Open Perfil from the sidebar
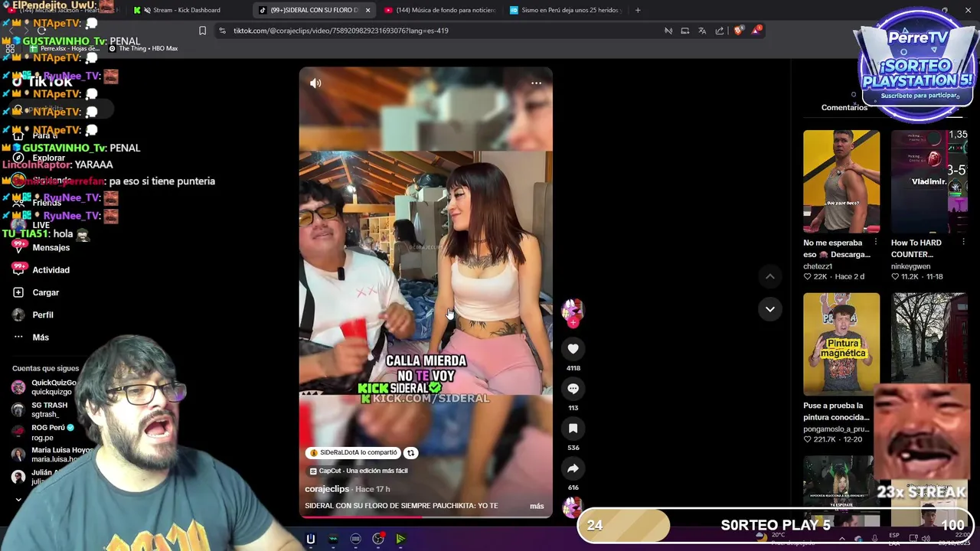Screen dimensions: 980x551 (33, 315)
